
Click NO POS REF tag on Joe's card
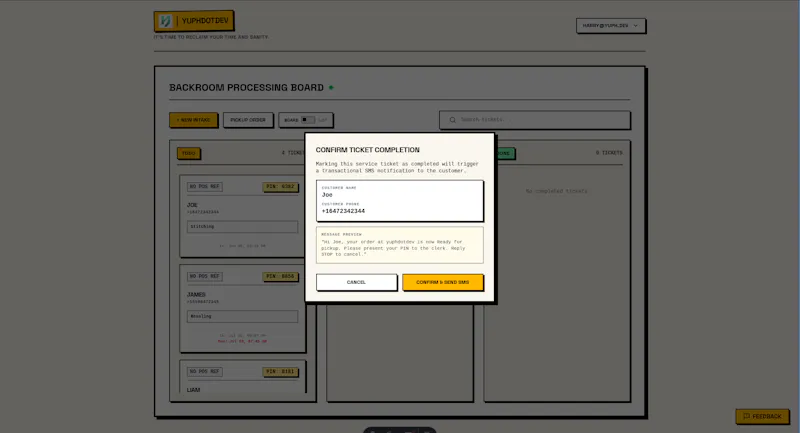pos(205,187)
